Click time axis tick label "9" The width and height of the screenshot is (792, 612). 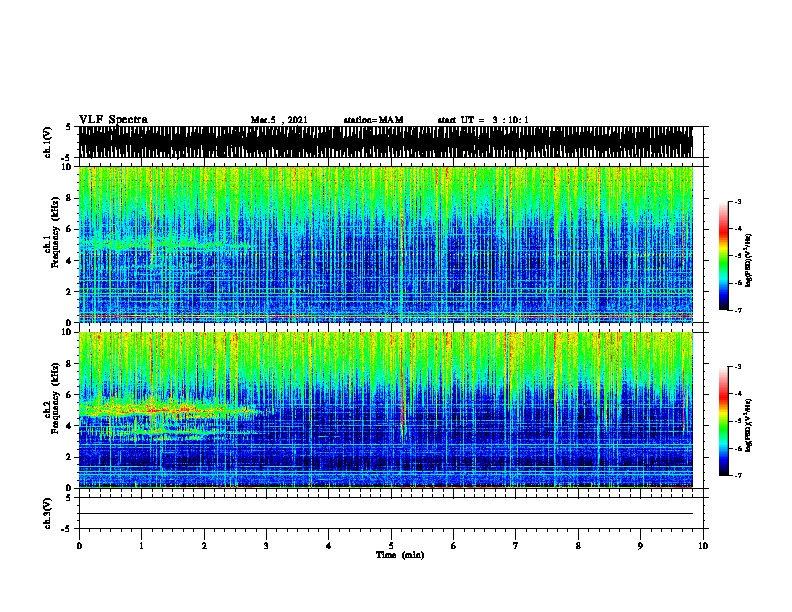[x=640, y=546]
